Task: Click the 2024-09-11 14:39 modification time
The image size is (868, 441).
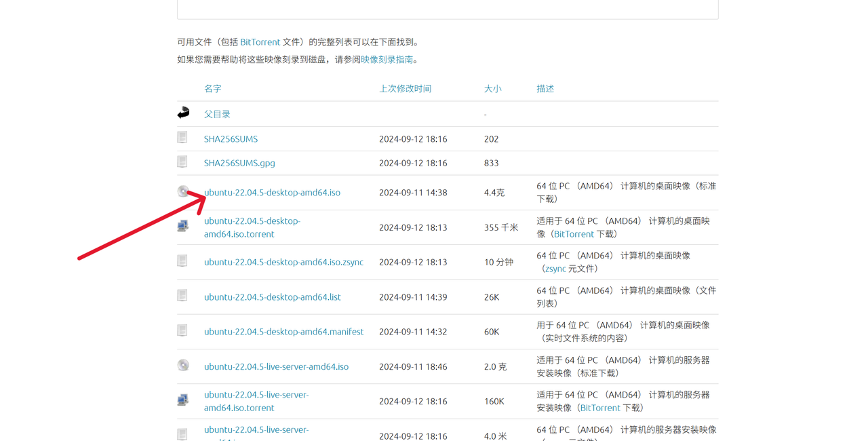Action: (x=413, y=296)
